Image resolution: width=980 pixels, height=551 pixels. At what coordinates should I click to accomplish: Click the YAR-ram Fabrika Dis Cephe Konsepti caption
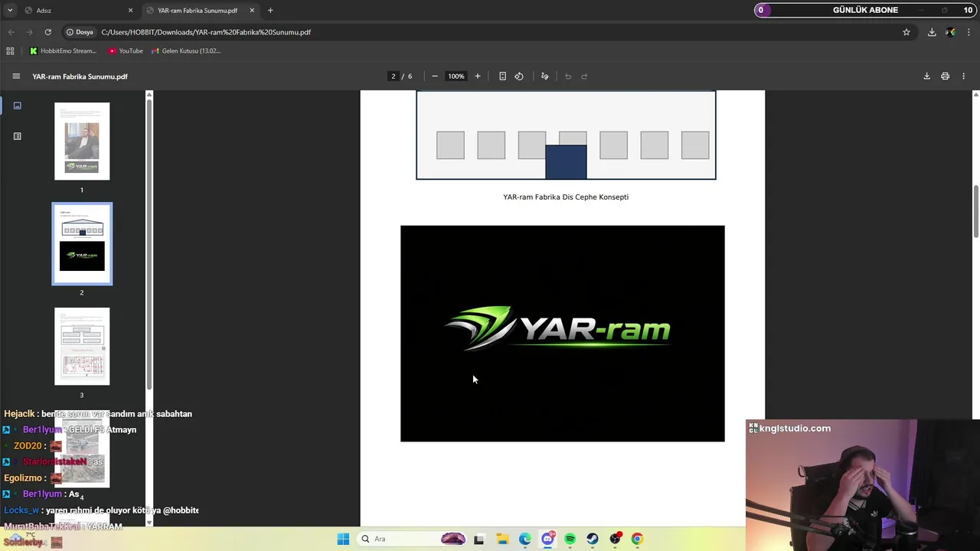tap(566, 197)
